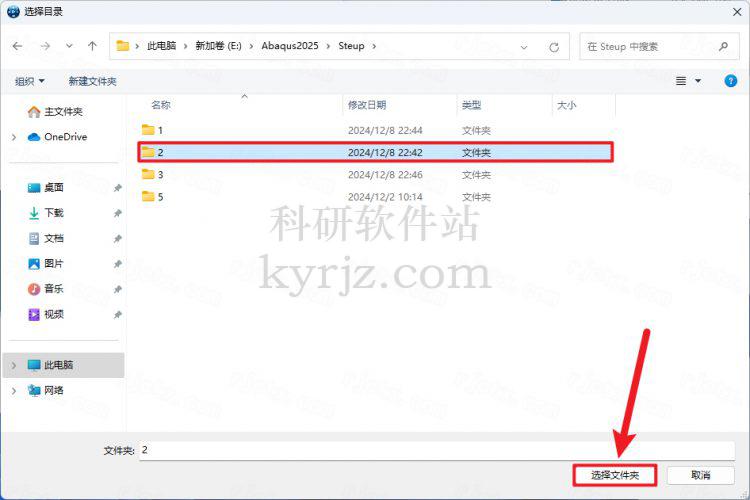
Task: Select 网络 in the sidebar
Action: [x=46, y=390]
